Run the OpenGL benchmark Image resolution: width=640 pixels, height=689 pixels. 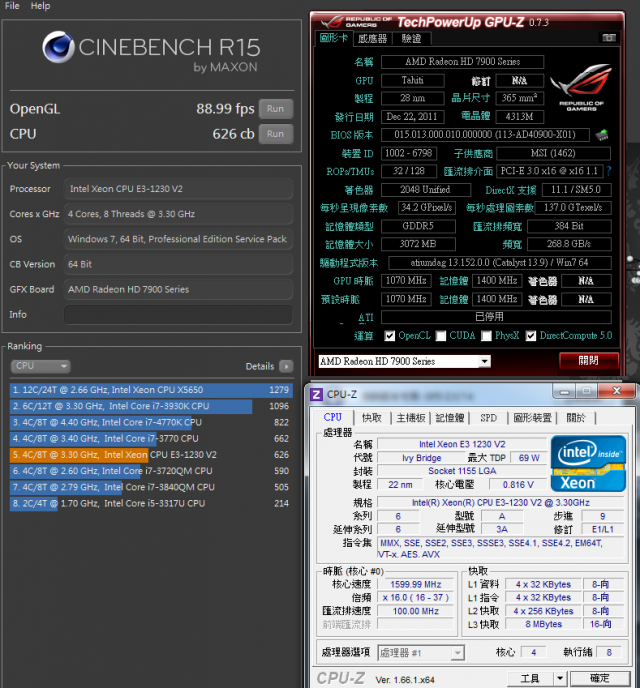[x=276, y=109]
